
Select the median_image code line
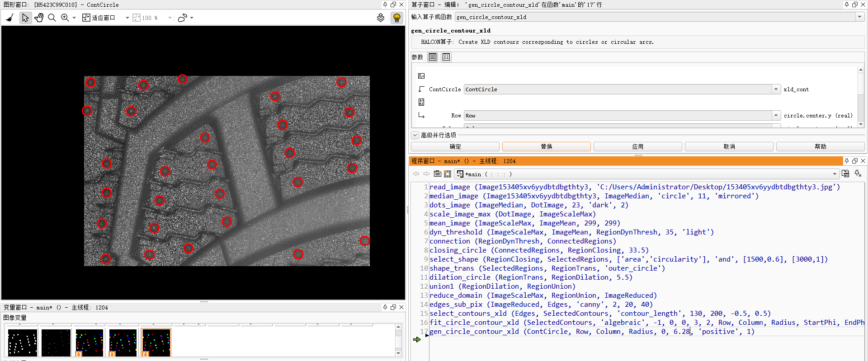pos(594,196)
